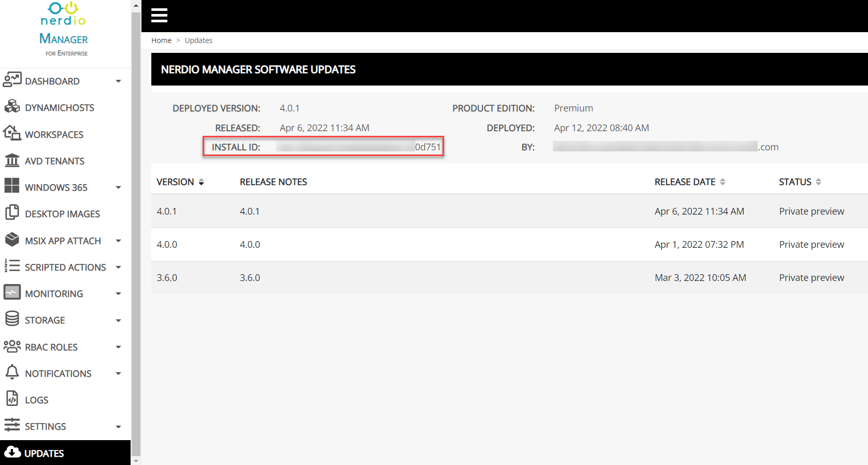Click the Logs file icon
The height and width of the screenshot is (465, 868).
click(12, 398)
